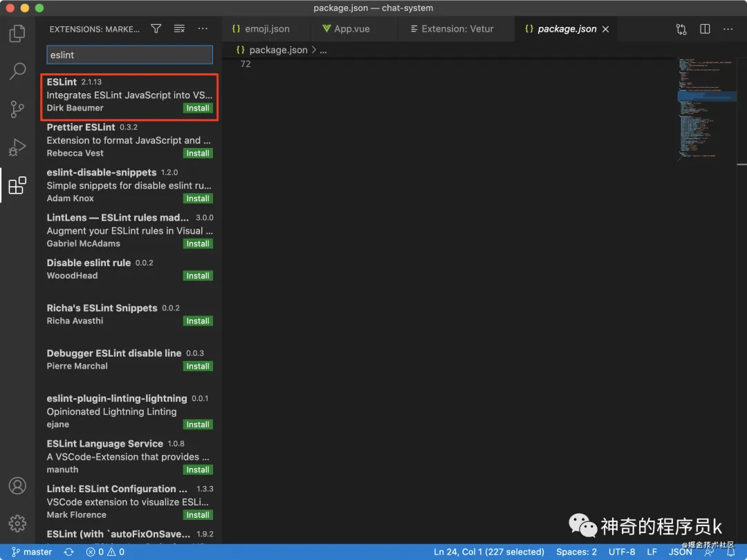Viewport: 747px width, 560px height.
Task: Install Disable eslint rule by WooodHead
Action: tap(198, 276)
